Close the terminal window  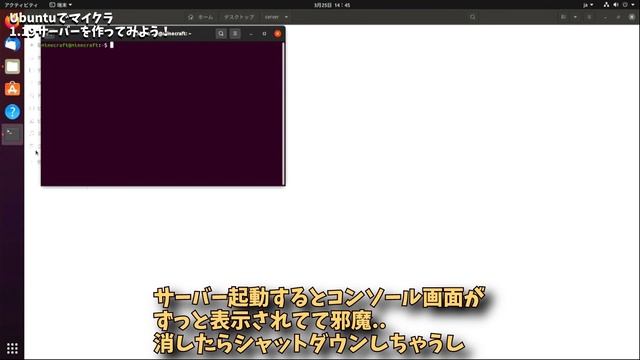278,34
